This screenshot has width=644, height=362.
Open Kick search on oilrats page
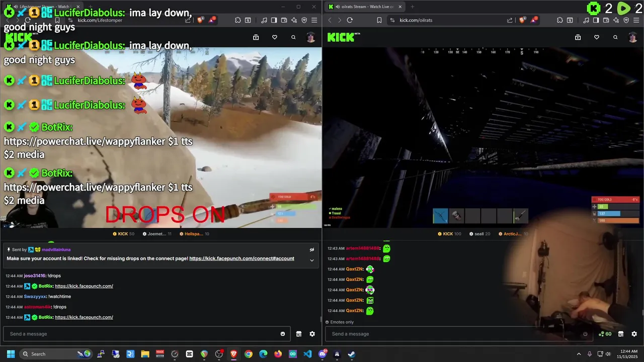pos(615,37)
